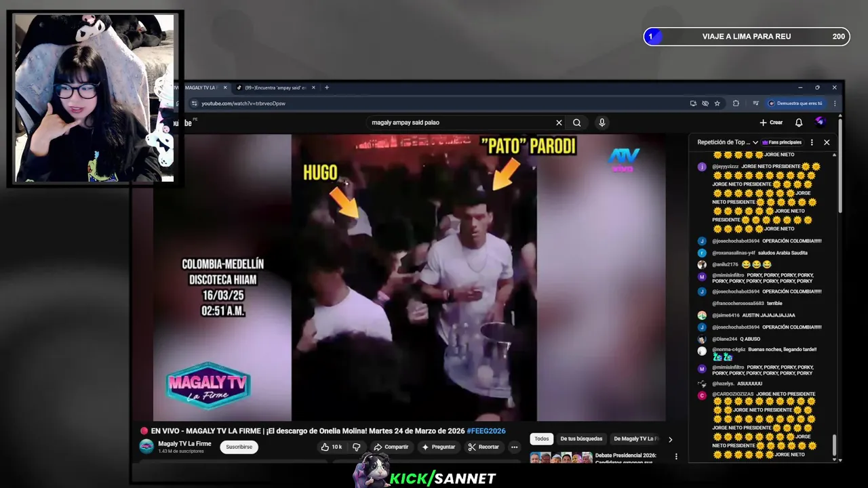Close the live chat panel
This screenshot has width=868, height=488.
click(827, 142)
